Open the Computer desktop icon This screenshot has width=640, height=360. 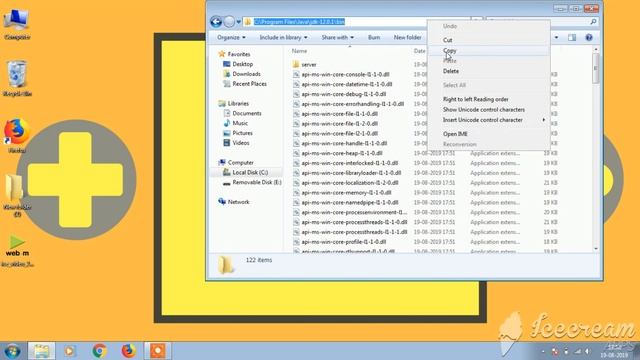(x=17, y=24)
